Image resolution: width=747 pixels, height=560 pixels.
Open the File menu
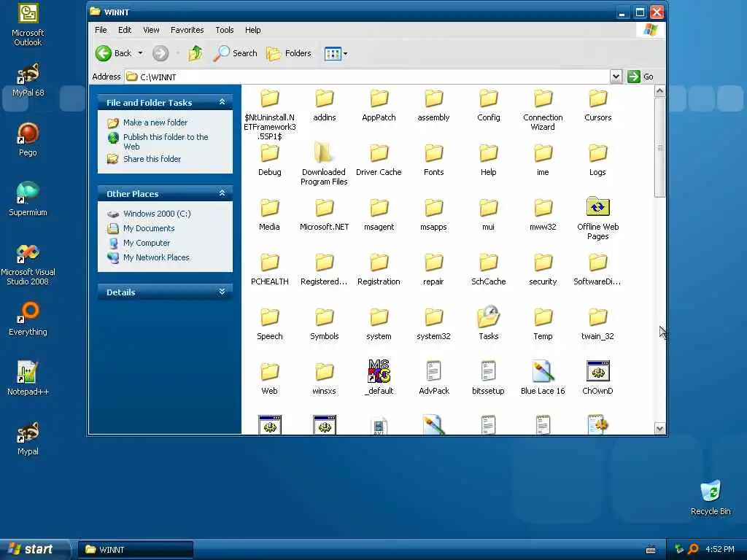click(101, 29)
